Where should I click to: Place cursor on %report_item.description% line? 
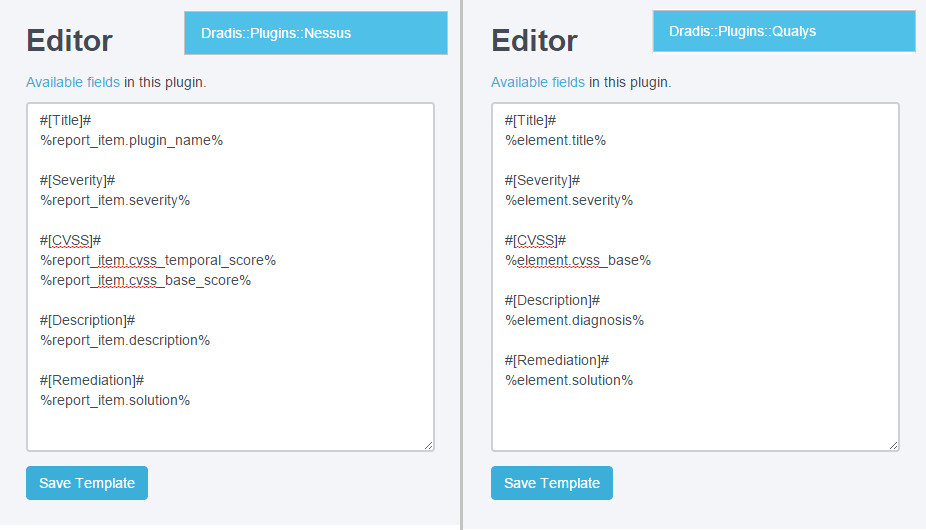tap(125, 340)
